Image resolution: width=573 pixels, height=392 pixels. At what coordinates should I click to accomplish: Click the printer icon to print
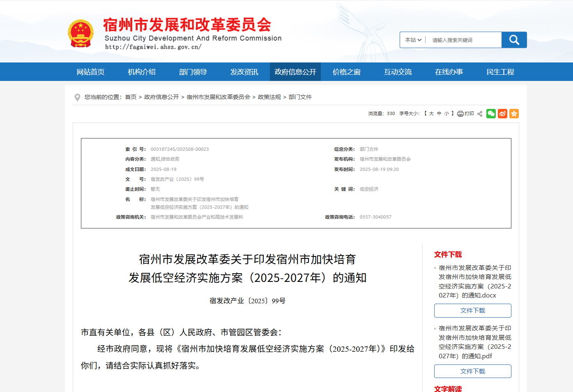click(x=460, y=114)
